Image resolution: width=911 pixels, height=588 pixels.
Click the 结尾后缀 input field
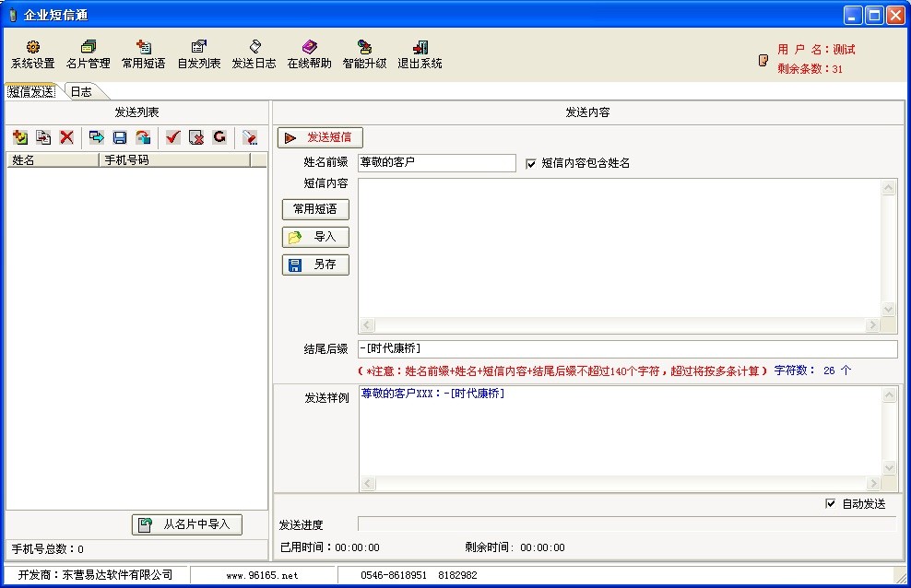pos(627,349)
